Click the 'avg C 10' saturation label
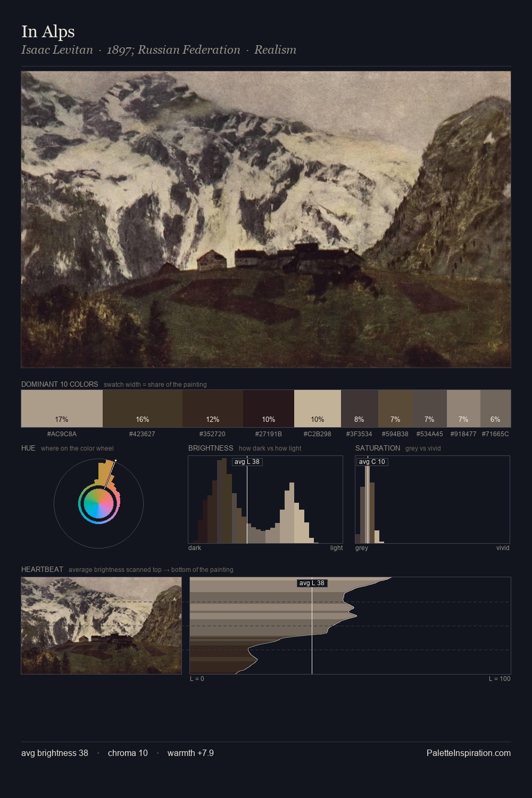 pyautogui.click(x=372, y=462)
